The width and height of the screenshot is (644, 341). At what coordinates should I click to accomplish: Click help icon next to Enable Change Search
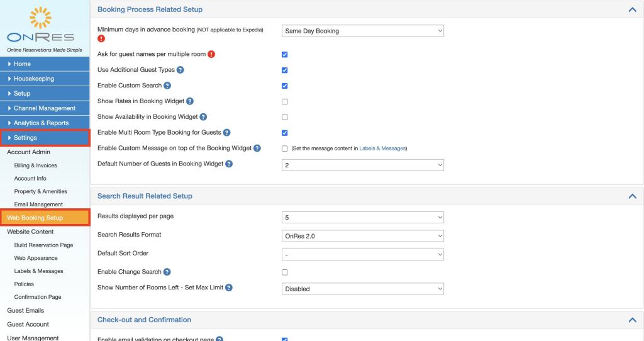167,272
